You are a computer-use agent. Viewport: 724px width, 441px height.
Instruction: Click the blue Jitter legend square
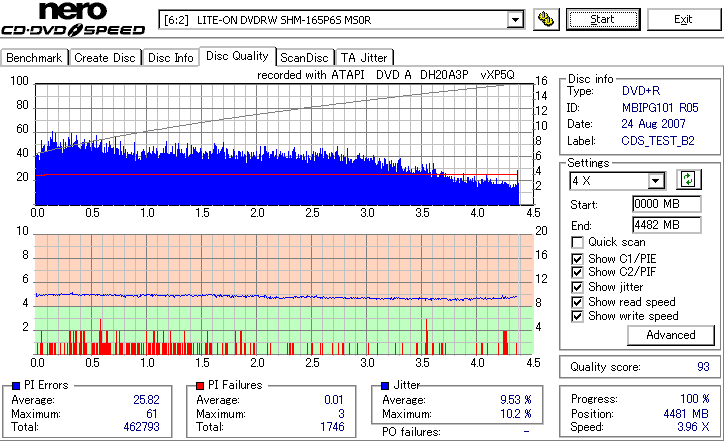pyautogui.click(x=385, y=386)
